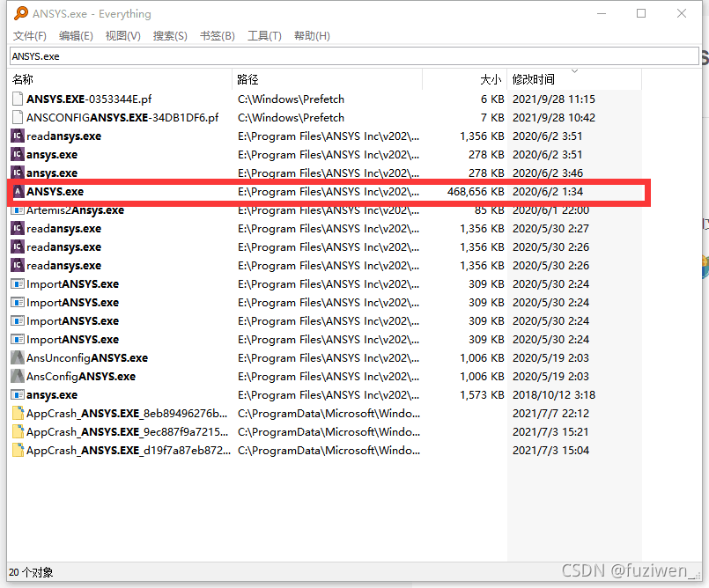
Task: Select AppCrash_ANSYS.EXE_8eb89496276b... folder name
Action: (x=127, y=413)
